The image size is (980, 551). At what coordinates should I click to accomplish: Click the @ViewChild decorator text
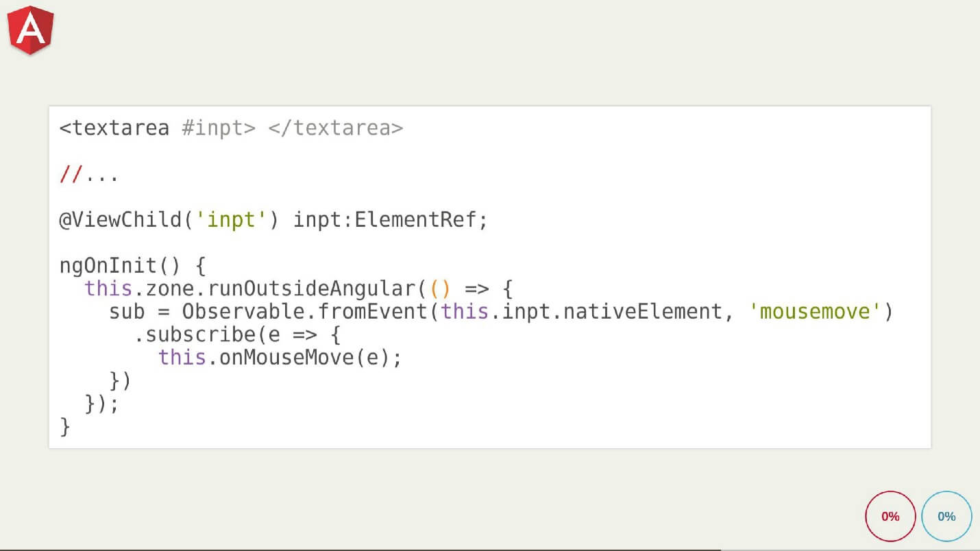[121, 221]
